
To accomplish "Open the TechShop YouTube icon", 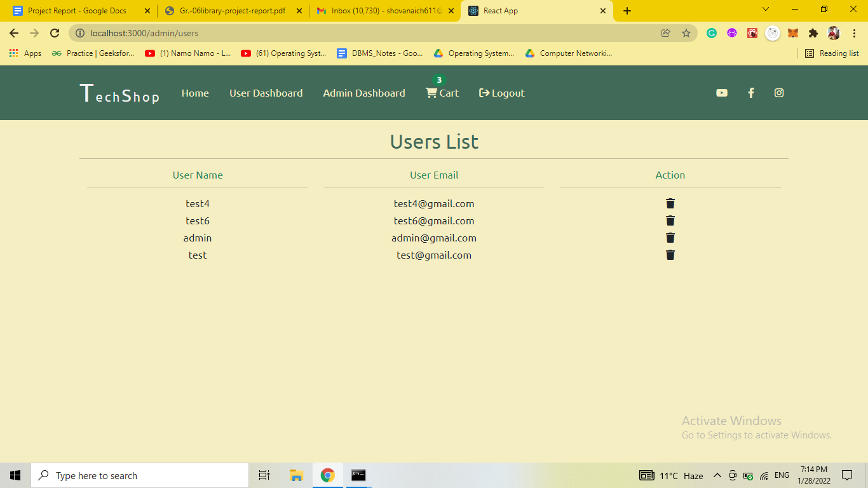I will click(721, 92).
